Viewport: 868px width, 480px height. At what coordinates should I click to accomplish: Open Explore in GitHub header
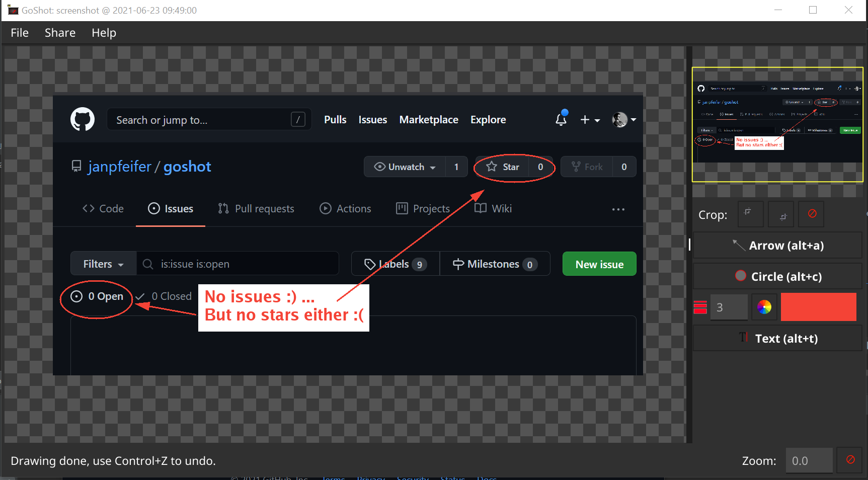pos(488,120)
